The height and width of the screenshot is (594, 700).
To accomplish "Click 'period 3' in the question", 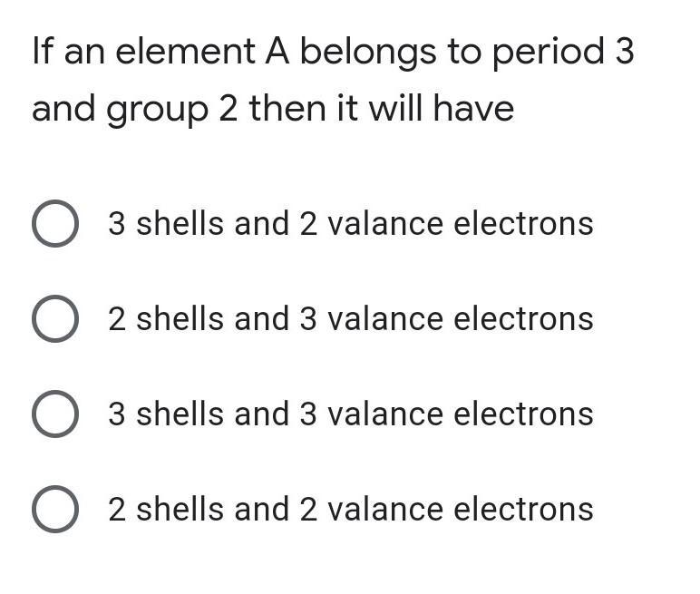I will click(563, 53).
